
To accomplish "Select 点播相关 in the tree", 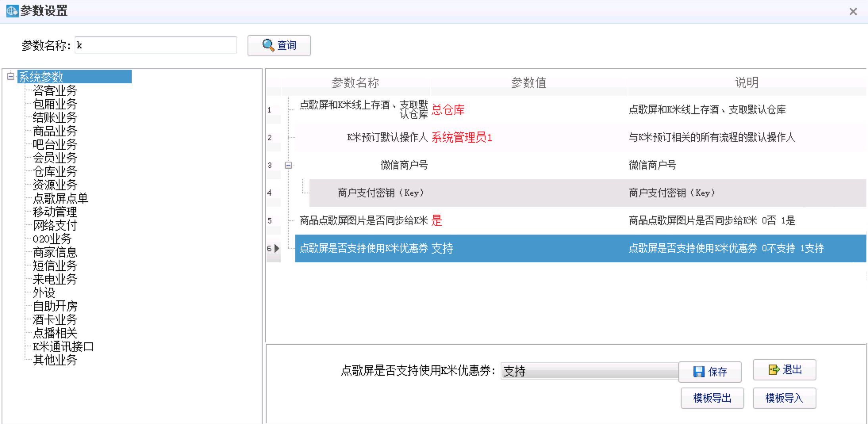I will [x=55, y=333].
